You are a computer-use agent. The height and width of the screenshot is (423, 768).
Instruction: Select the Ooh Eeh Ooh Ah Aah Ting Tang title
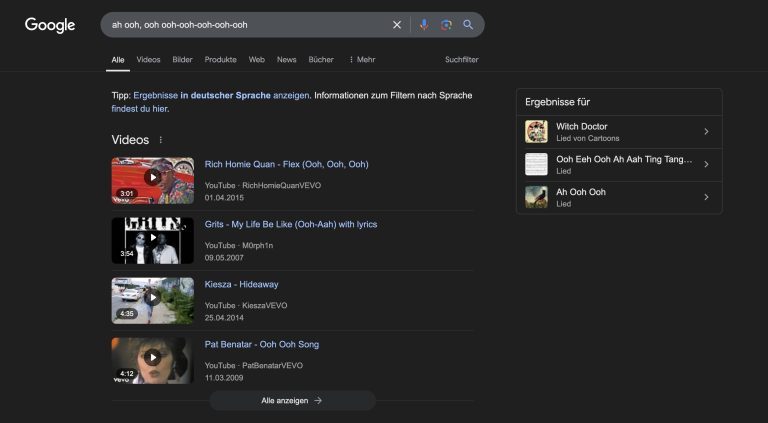point(624,159)
